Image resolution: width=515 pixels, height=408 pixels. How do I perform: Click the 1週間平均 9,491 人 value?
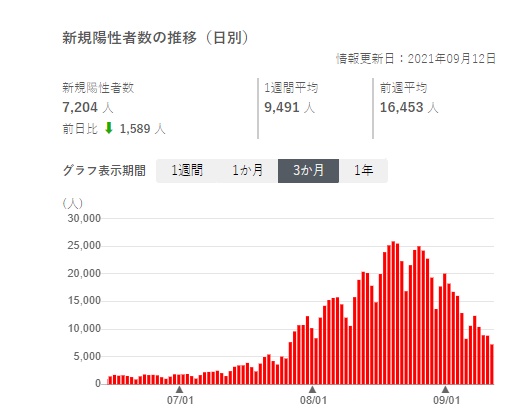coord(290,107)
